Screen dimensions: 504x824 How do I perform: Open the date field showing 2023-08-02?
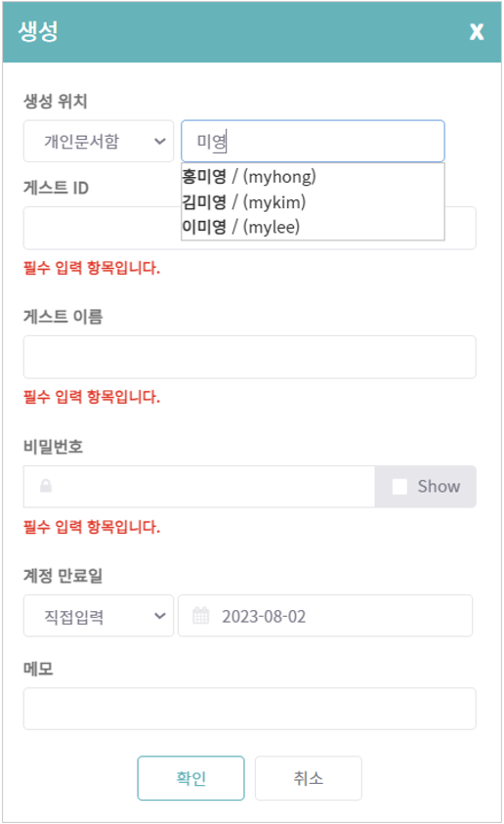tap(325, 616)
